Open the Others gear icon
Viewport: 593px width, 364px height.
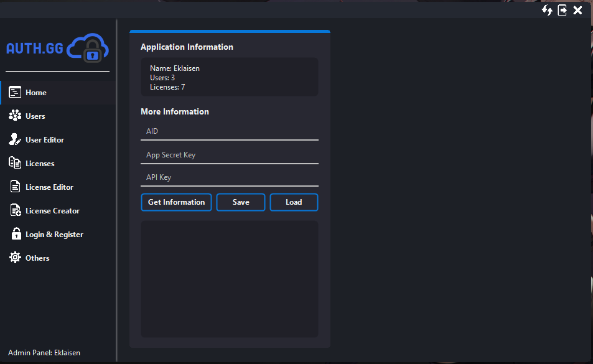[x=14, y=258]
